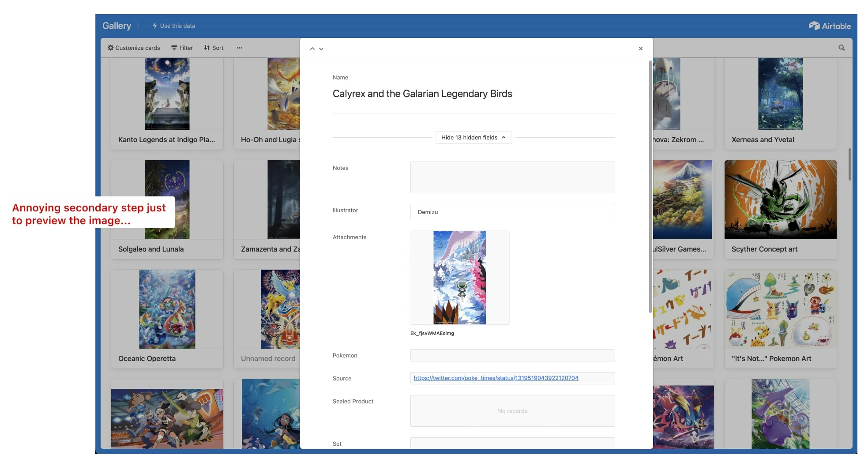Click the record panel vertical scrollbar
Viewport: 868px width, 474px height.
(x=650, y=188)
